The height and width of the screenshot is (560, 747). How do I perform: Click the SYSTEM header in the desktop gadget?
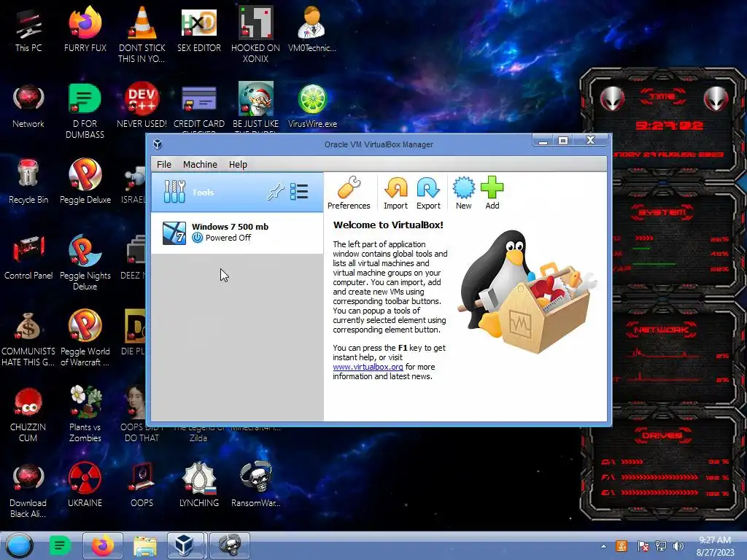click(x=662, y=212)
